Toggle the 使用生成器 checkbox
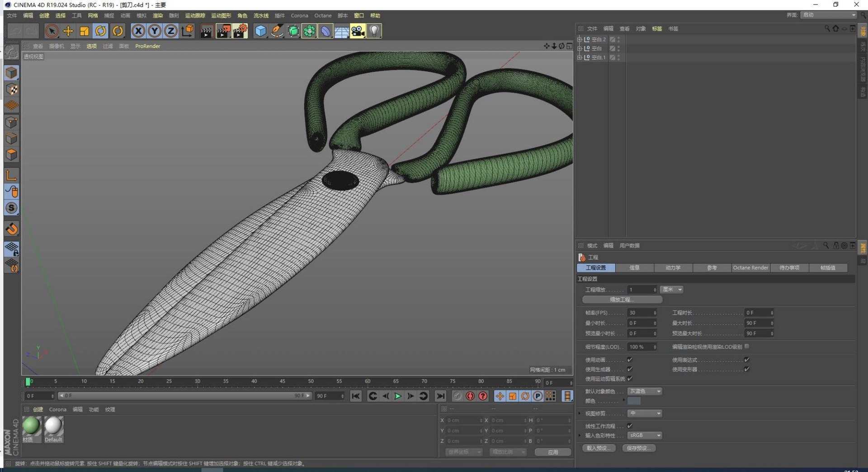The width and height of the screenshot is (868, 472). tap(630, 369)
